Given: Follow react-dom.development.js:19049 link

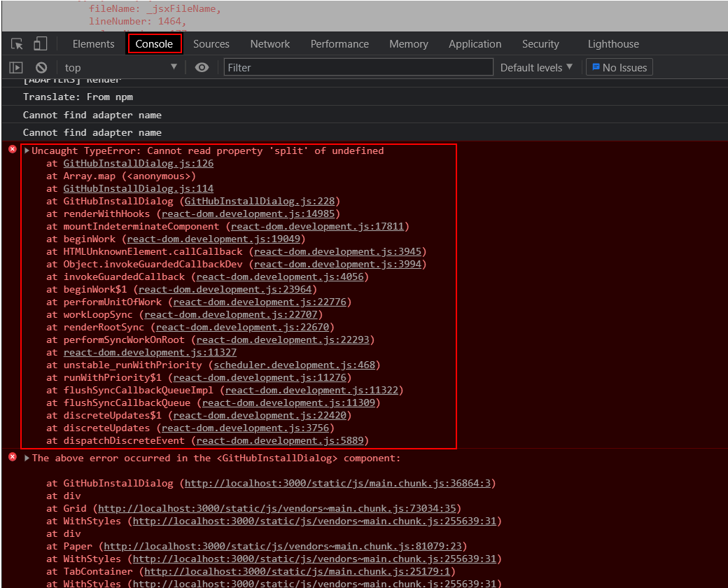Looking at the screenshot, I should (213, 239).
